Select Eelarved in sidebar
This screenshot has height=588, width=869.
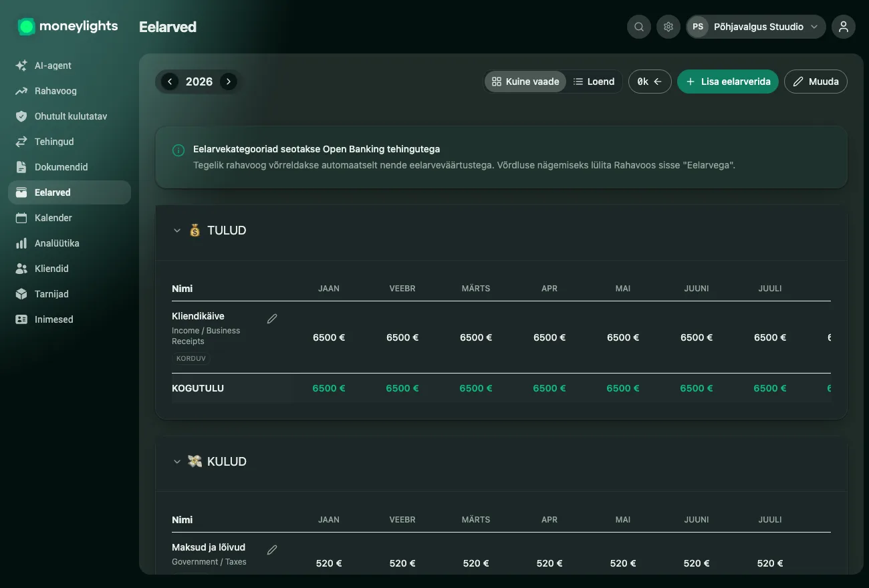pyautogui.click(x=70, y=192)
